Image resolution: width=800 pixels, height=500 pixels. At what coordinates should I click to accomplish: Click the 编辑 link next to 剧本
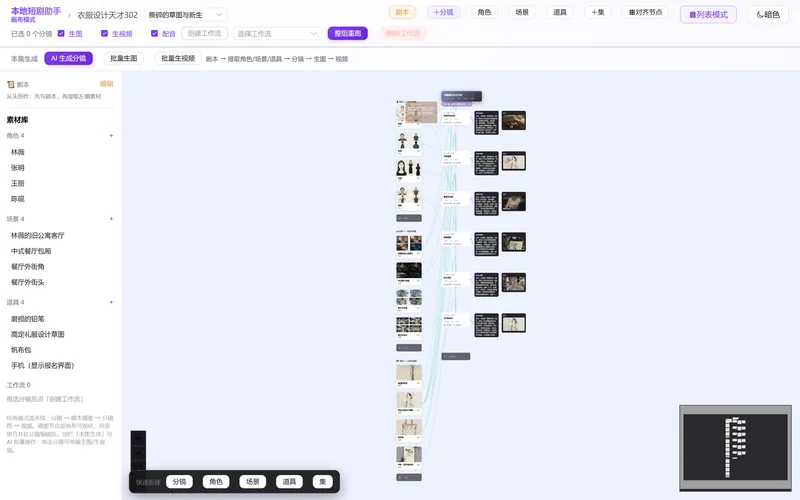pyautogui.click(x=106, y=84)
